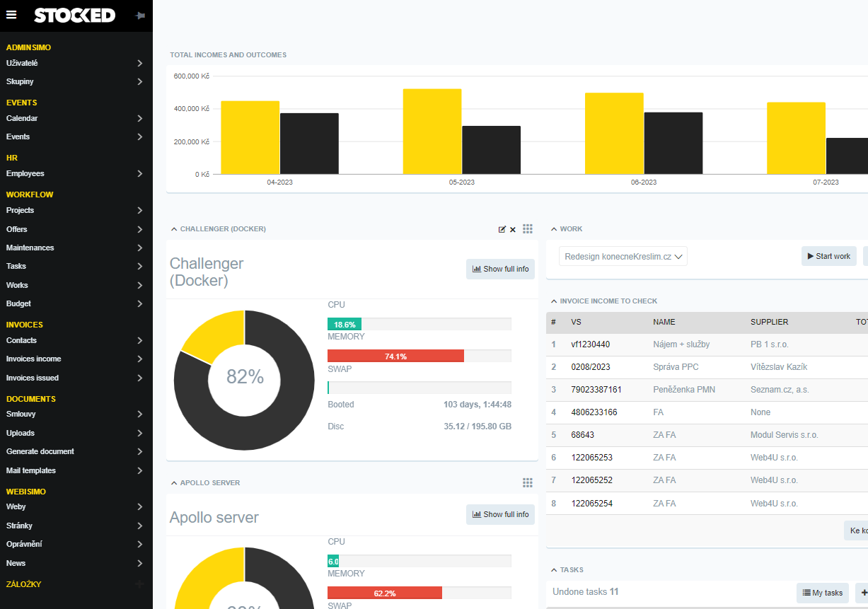
Task: Remove Challenger widget with the X icon
Action: [x=513, y=229]
